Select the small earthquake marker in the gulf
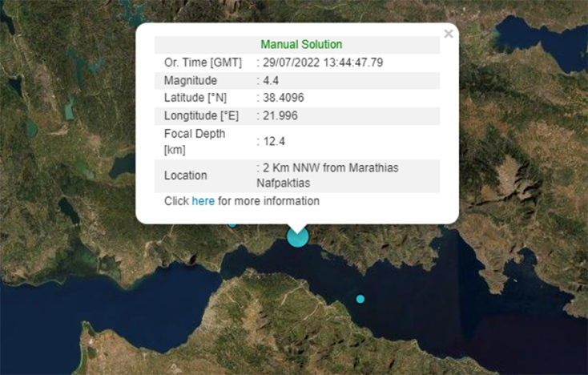Viewport: 588px width, 375px height. pyautogui.click(x=360, y=299)
